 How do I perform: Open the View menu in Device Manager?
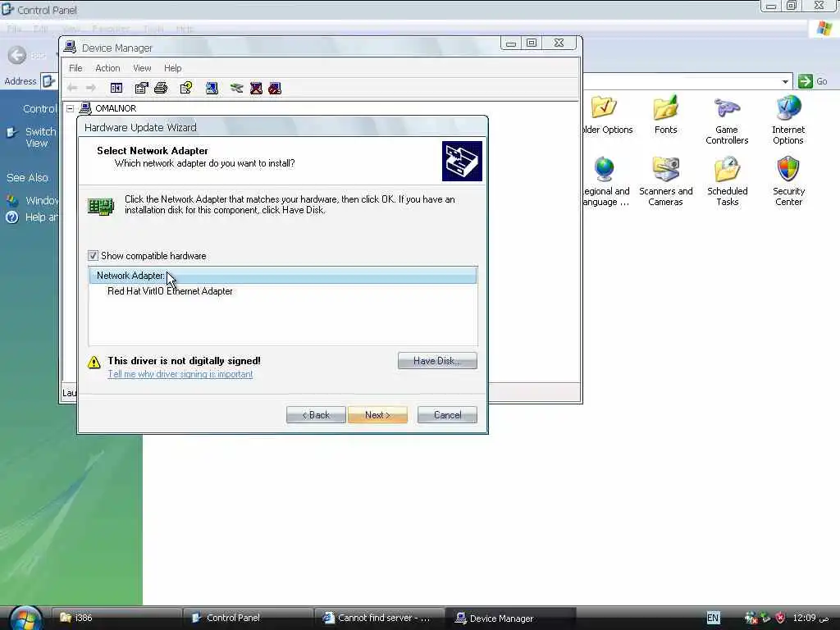[x=142, y=68]
